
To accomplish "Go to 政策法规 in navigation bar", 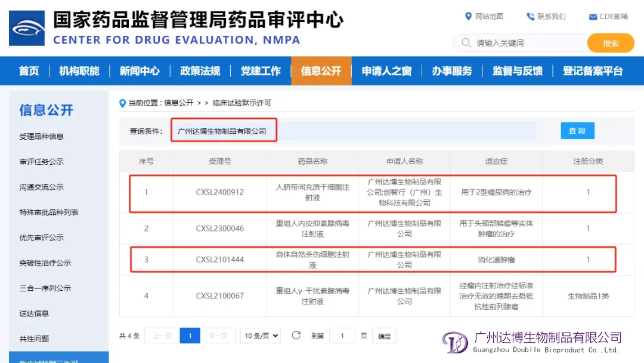I will pos(200,71).
